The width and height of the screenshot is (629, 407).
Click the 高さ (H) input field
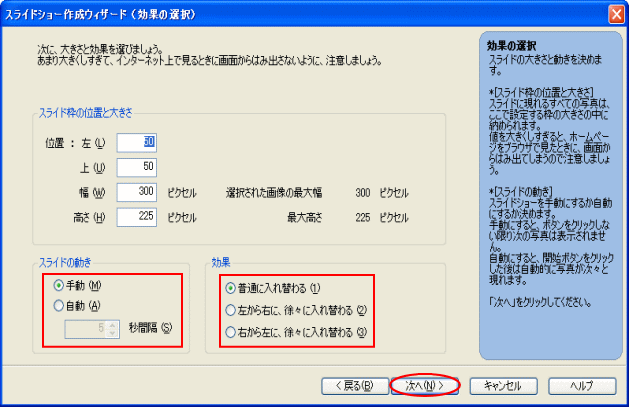coord(137,217)
